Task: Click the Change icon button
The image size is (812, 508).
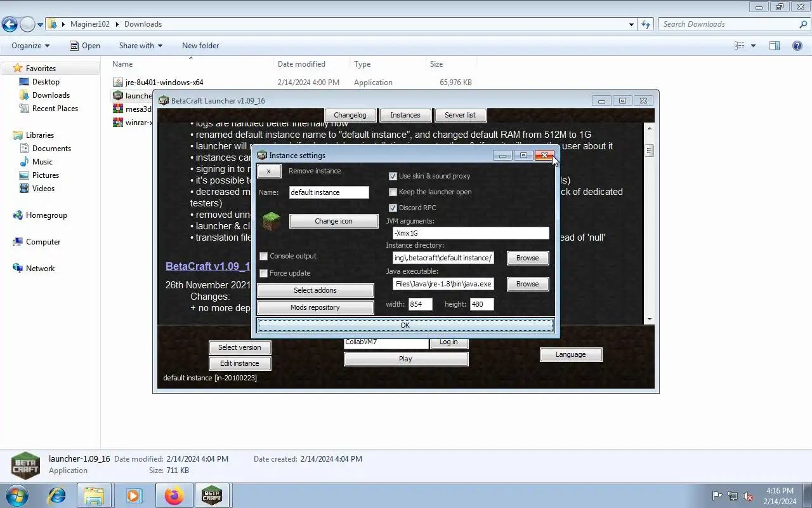Action: [x=334, y=221]
